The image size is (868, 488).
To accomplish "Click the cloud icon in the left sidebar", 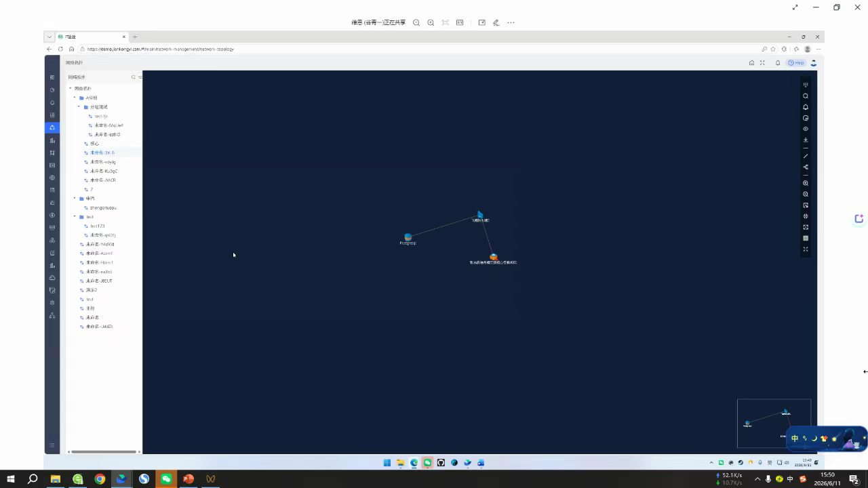I will pyautogui.click(x=52, y=278).
